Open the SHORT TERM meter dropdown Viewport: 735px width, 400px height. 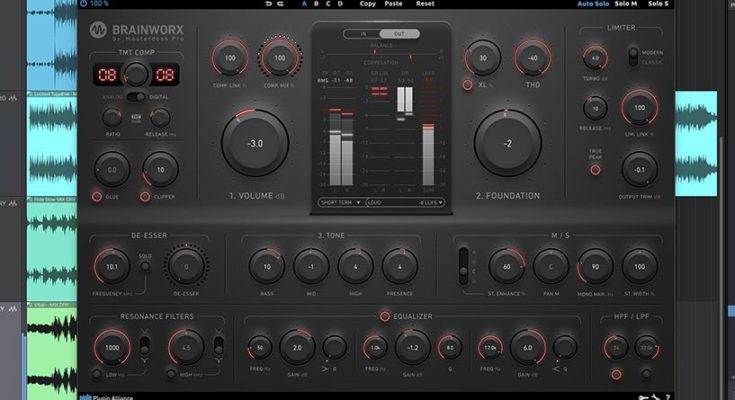pyautogui.click(x=341, y=202)
